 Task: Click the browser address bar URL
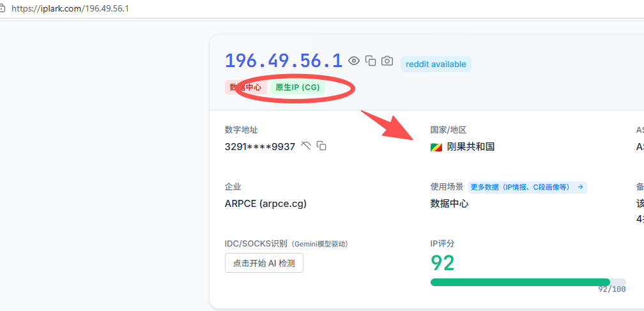pos(70,8)
